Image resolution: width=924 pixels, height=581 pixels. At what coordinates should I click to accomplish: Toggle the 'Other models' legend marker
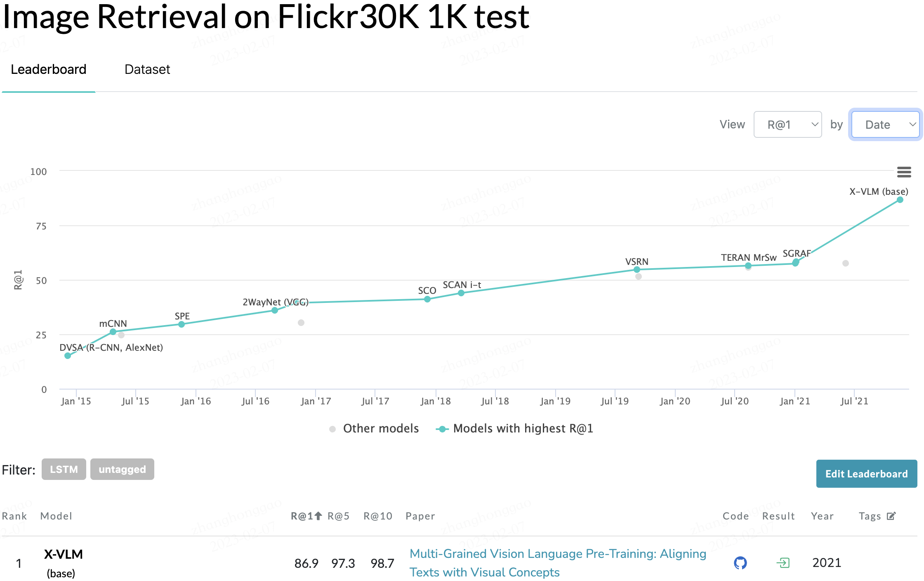click(332, 429)
